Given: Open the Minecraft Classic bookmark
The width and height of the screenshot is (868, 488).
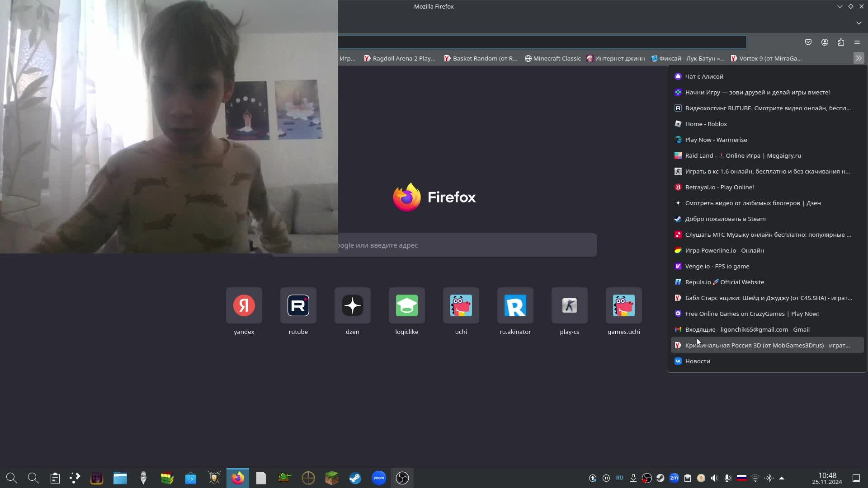Looking at the screenshot, I should (x=552, y=58).
